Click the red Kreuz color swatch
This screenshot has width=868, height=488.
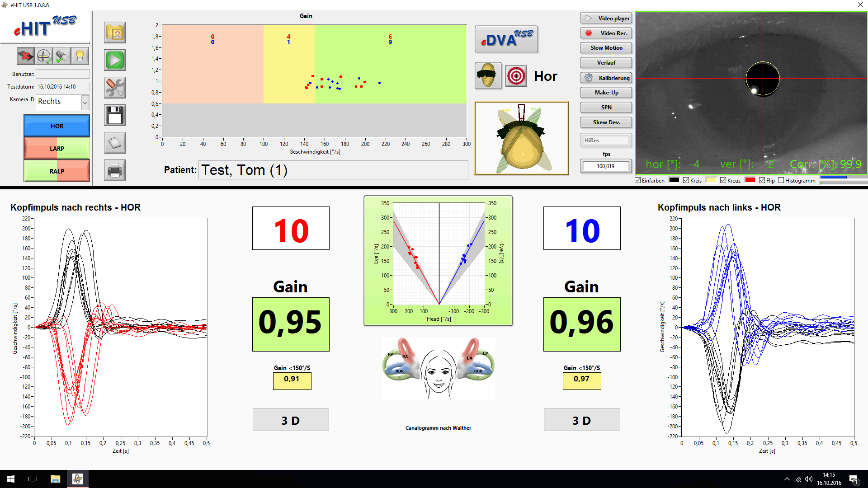pos(750,180)
